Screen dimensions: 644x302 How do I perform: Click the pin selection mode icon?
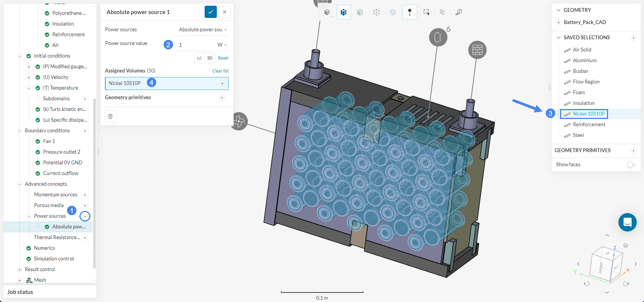tap(410, 12)
